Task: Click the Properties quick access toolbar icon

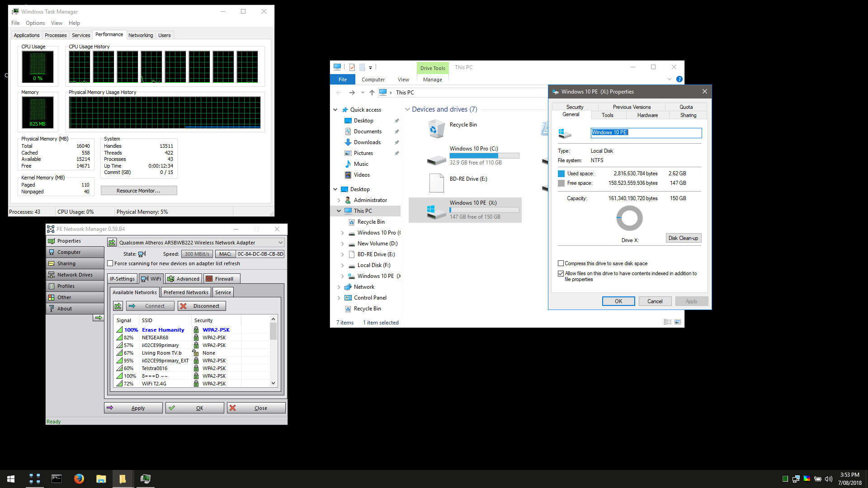Action: [x=352, y=67]
